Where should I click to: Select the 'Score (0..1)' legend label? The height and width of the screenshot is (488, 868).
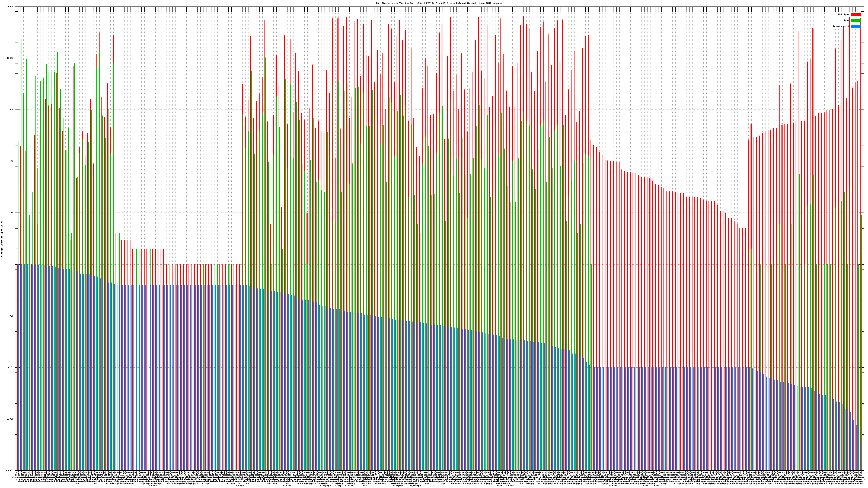(841, 27)
